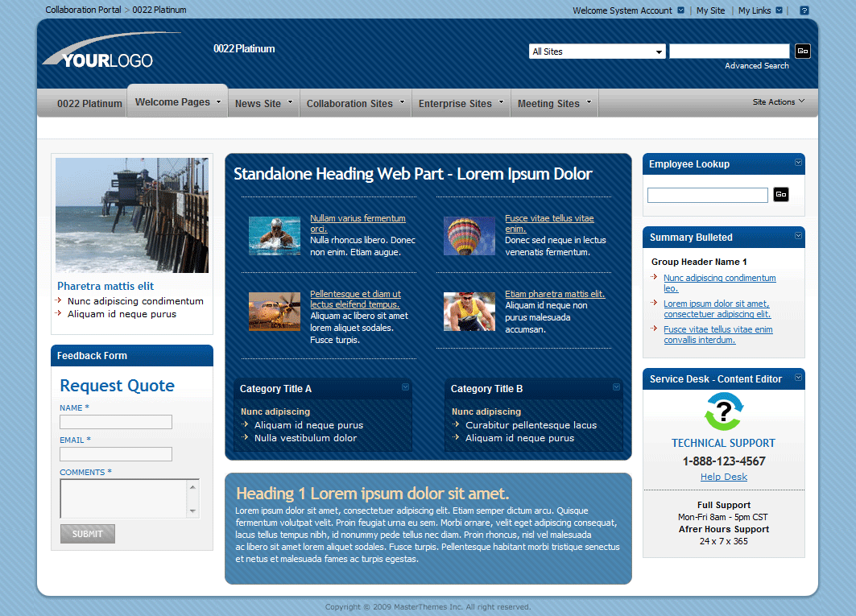Screen dimensions: 856x616
Task: Click the hot air balloon thumbnail image
Action: pos(469,235)
